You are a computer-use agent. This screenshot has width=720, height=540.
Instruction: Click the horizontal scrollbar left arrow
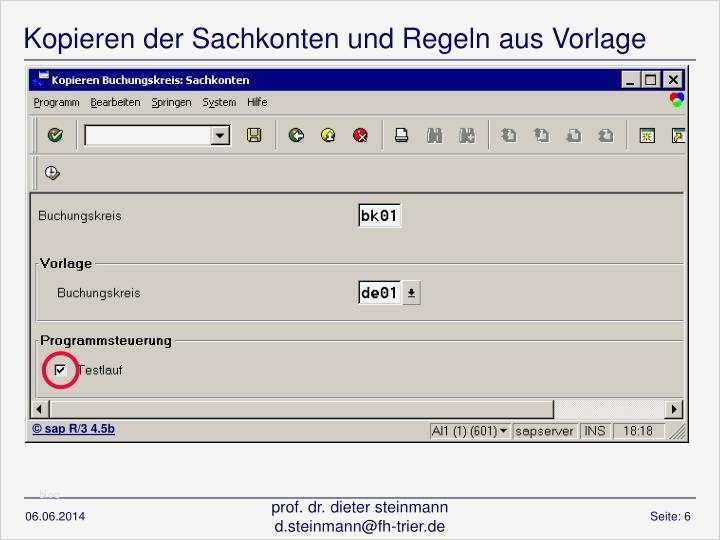point(39,408)
